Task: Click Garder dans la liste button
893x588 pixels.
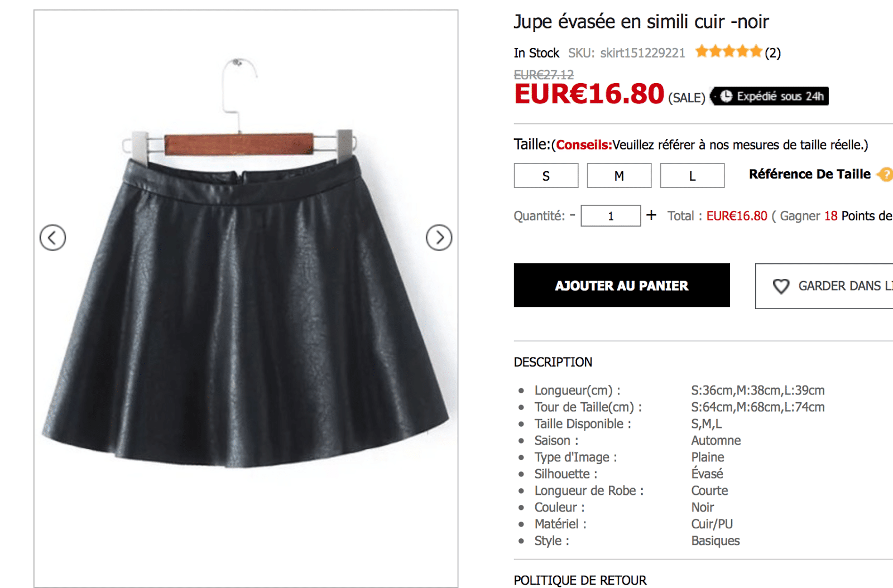Action: (x=824, y=286)
